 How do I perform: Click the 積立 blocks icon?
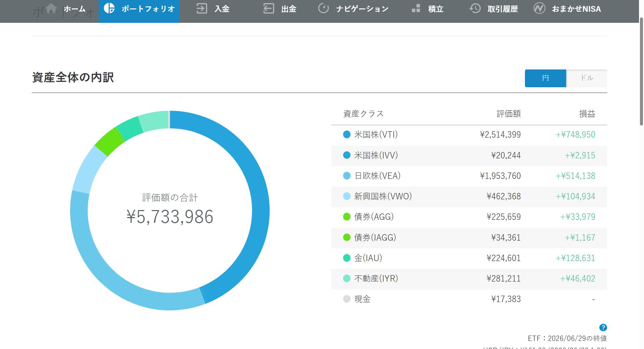[x=416, y=8]
